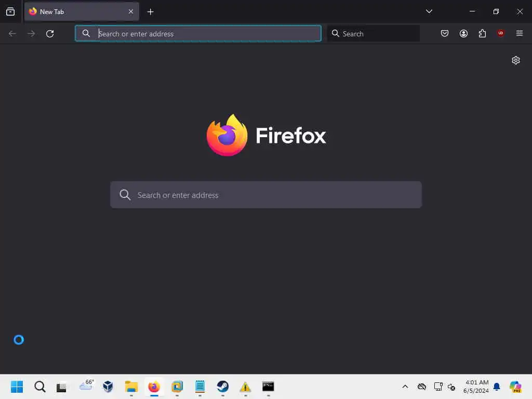
Task: Open notification bell in tray
Action: [497, 387]
